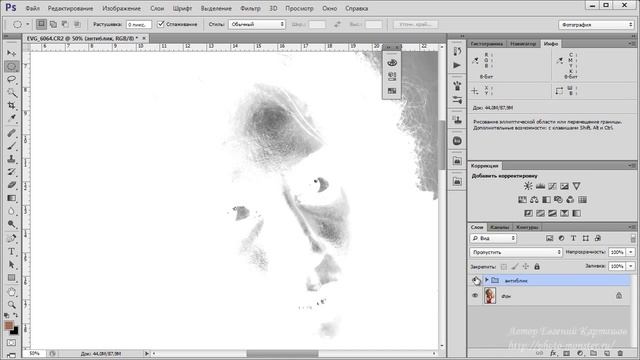Open the Непрозрачность opacity arrow
640x360 pixels.
pyautogui.click(x=631, y=252)
